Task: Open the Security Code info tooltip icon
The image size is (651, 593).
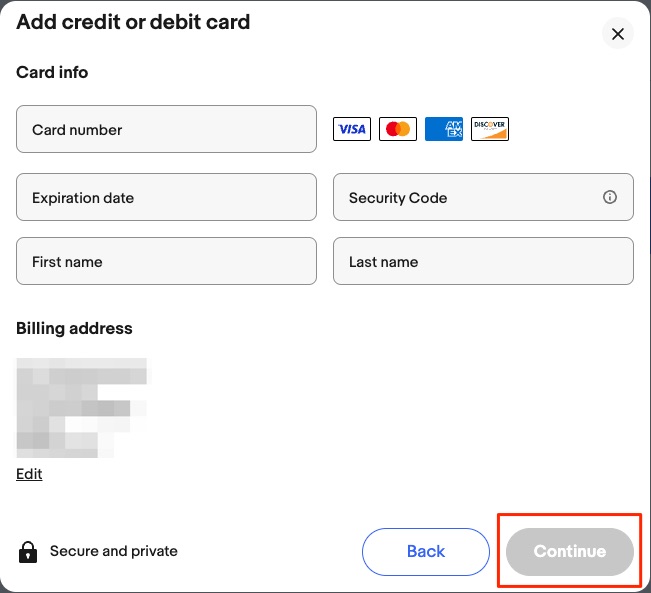Action: 610,197
